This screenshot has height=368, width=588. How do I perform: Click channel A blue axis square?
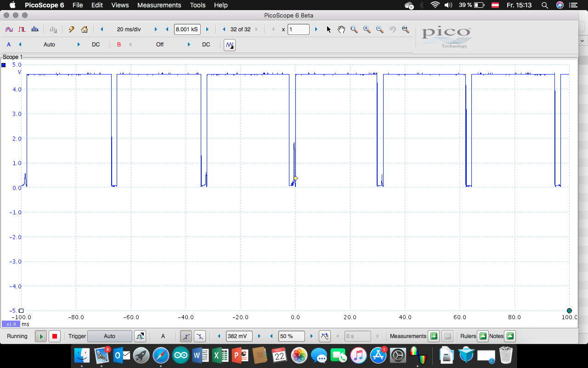(x=4, y=65)
